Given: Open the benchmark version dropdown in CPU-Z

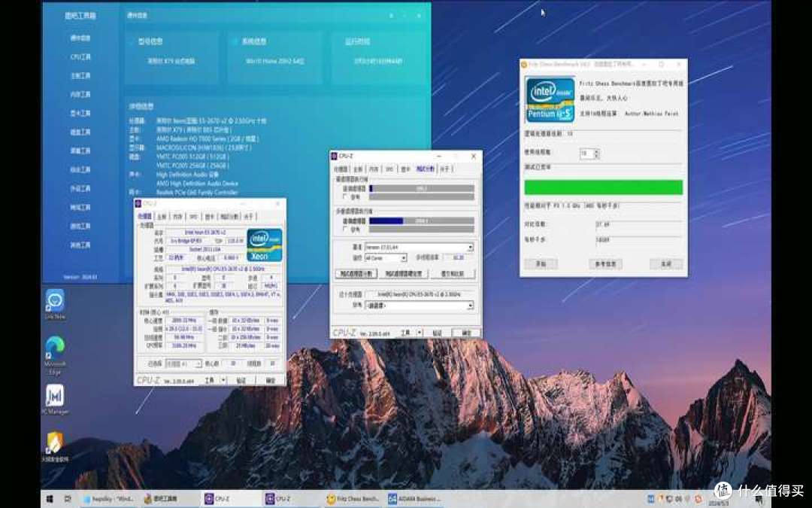Looking at the screenshot, I should [471, 247].
